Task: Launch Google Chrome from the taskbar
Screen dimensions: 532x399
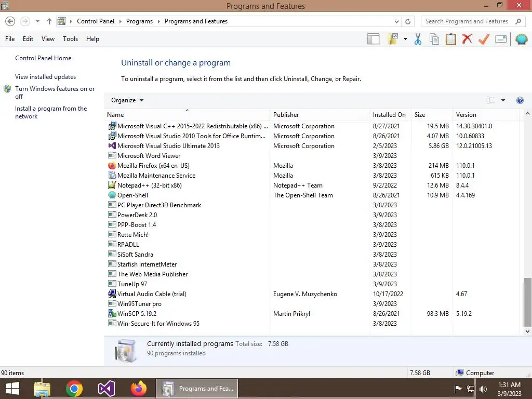Action: (x=74, y=389)
